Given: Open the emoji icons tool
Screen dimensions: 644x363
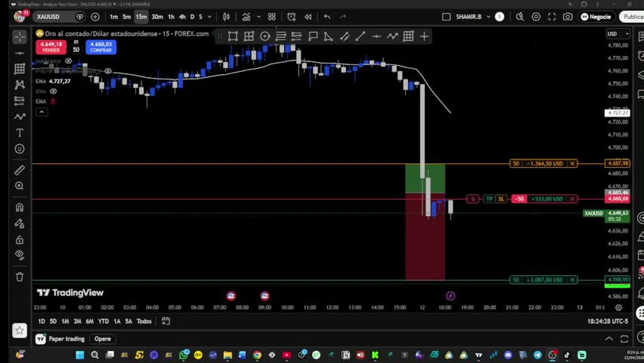Looking at the screenshot, I should (20, 149).
